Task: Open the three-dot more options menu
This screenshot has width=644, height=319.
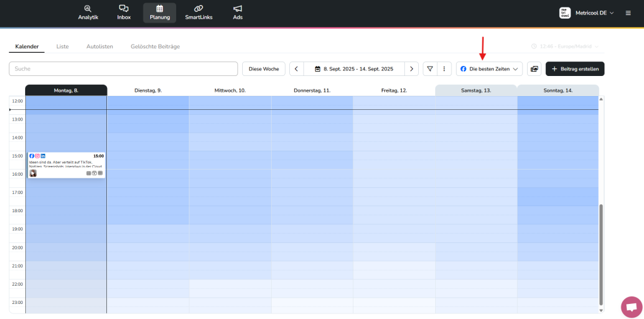Action: click(x=444, y=69)
